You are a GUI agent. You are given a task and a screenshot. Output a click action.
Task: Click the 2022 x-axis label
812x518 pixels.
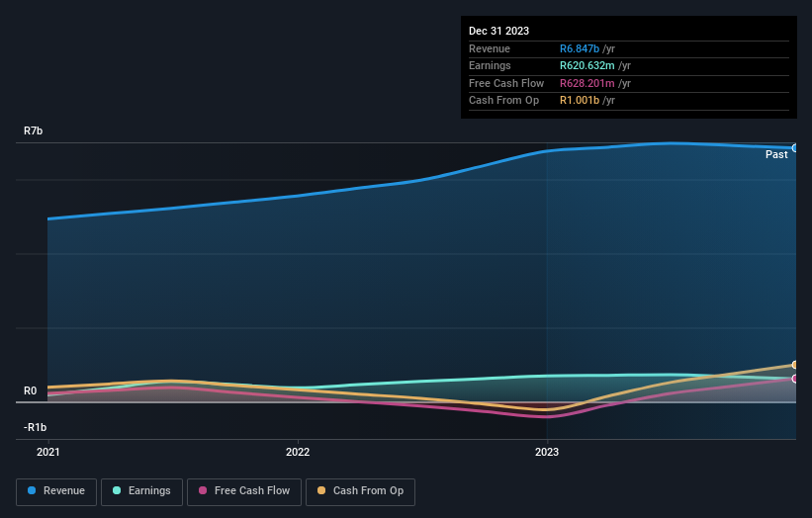pyautogui.click(x=298, y=452)
